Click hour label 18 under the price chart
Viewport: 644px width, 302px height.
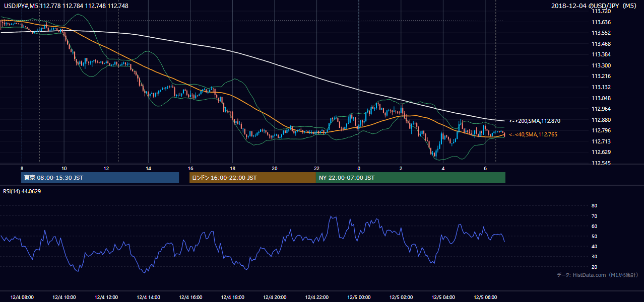(232, 168)
